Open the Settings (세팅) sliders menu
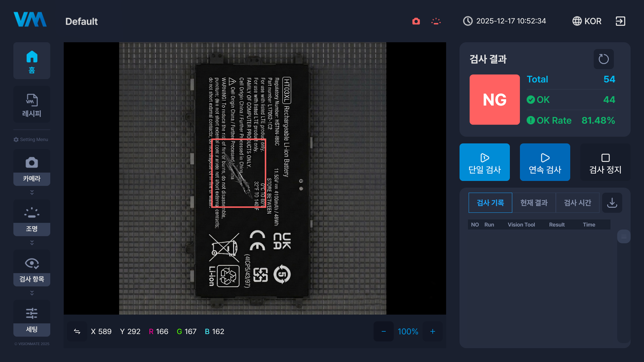This screenshot has width=644, height=362. pos(32,318)
